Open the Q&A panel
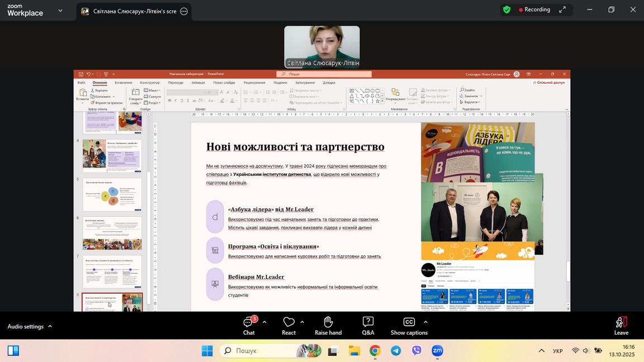Image resolution: width=644 pixels, height=362 pixels. coord(368,325)
